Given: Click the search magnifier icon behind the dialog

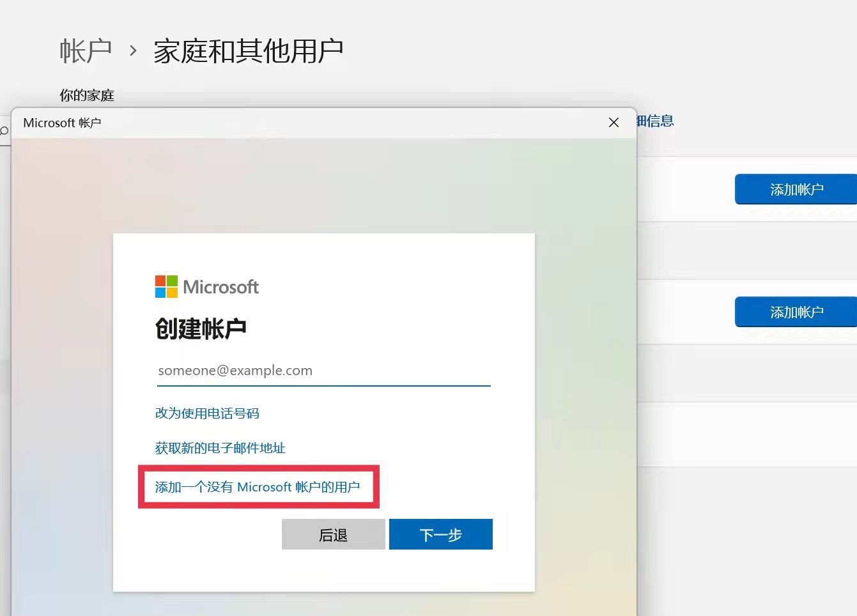Looking at the screenshot, I should 4,132.
